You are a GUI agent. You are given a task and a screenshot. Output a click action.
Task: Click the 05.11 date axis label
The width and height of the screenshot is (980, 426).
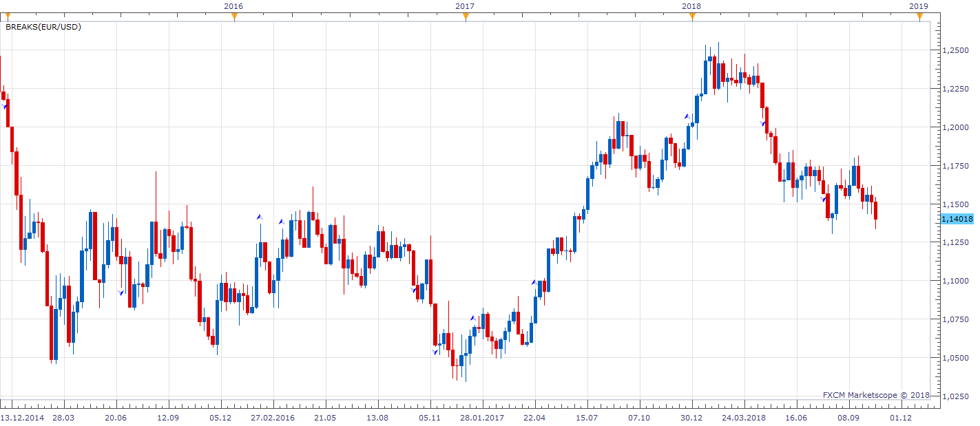tap(430, 418)
